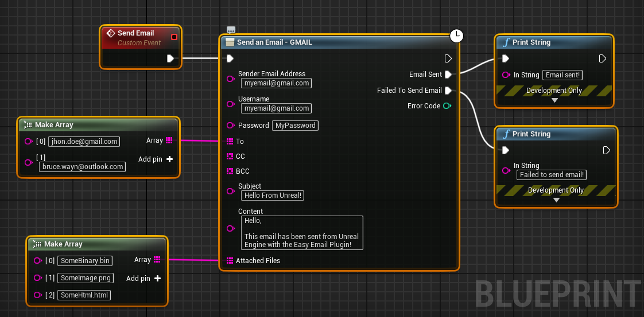Open the comment bubble above email node
Image resolution: width=644 pixels, height=317 pixels.
coord(231,30)
